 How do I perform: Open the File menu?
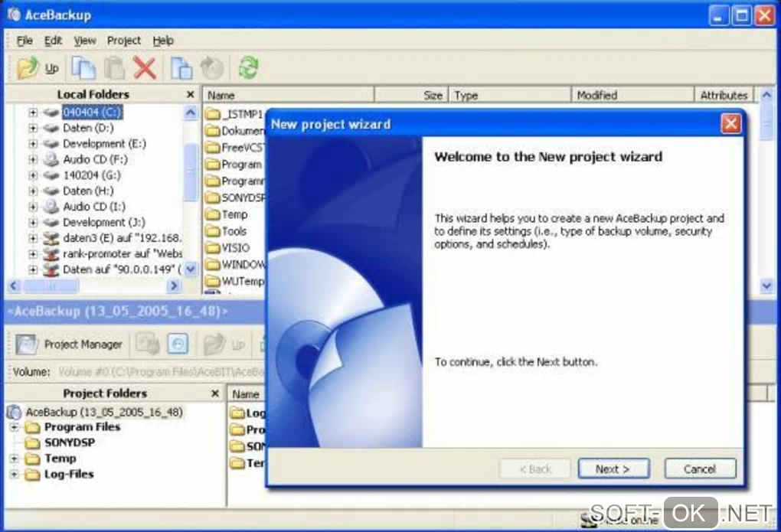coord(25,41)
